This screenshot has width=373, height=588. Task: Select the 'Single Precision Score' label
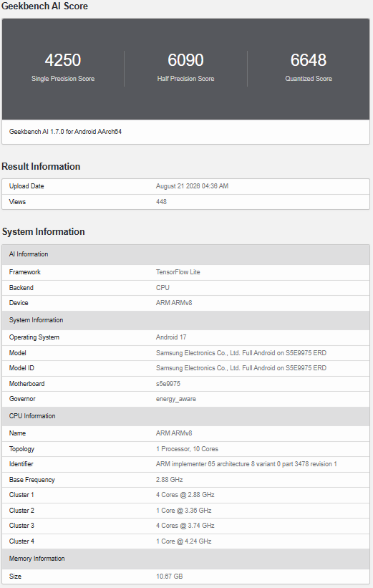click(x=63, y=79)
